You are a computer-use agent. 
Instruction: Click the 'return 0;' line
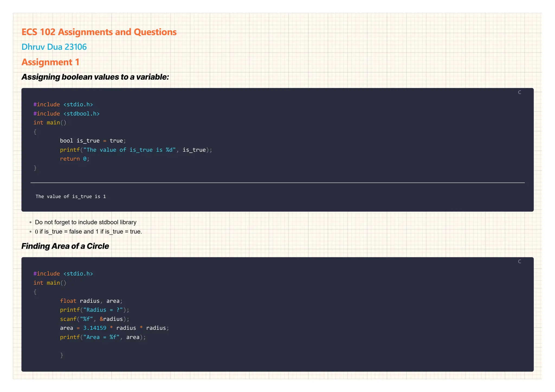tap(75, 159)
